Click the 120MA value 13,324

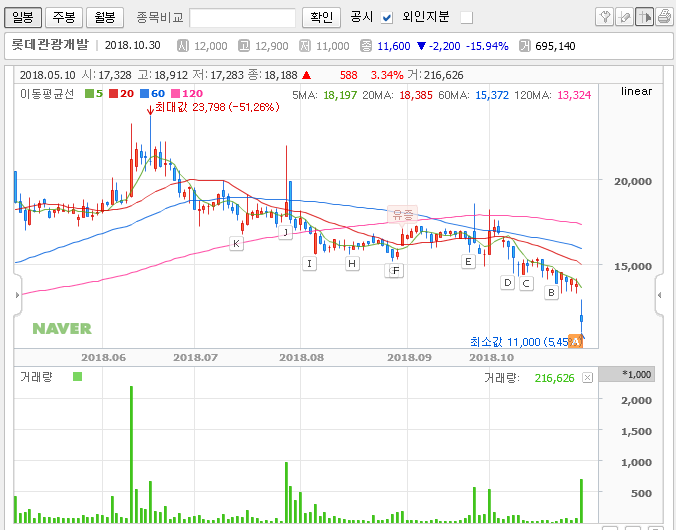[574, 95]
